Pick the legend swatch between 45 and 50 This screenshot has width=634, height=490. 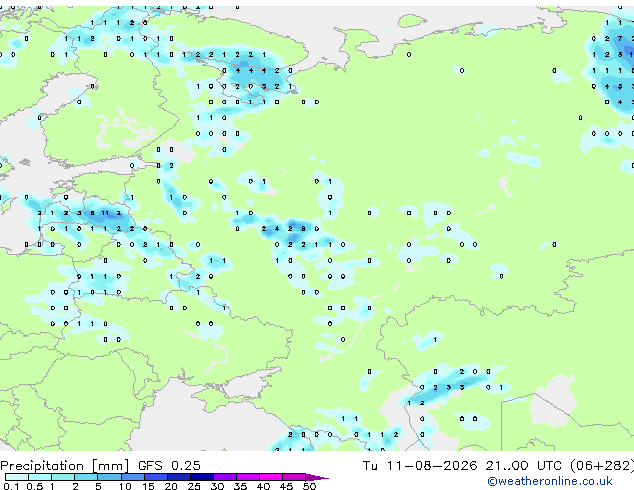tap(294, 477)
